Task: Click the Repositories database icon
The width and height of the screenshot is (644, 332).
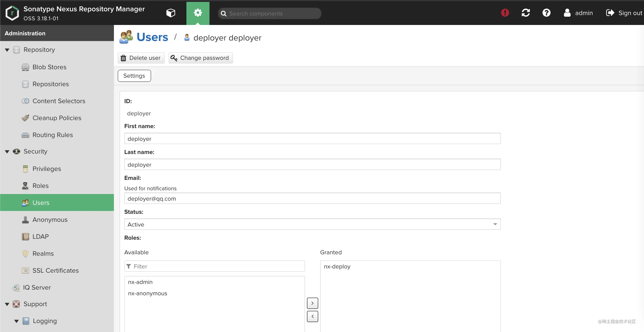Action: coord(25,84)
